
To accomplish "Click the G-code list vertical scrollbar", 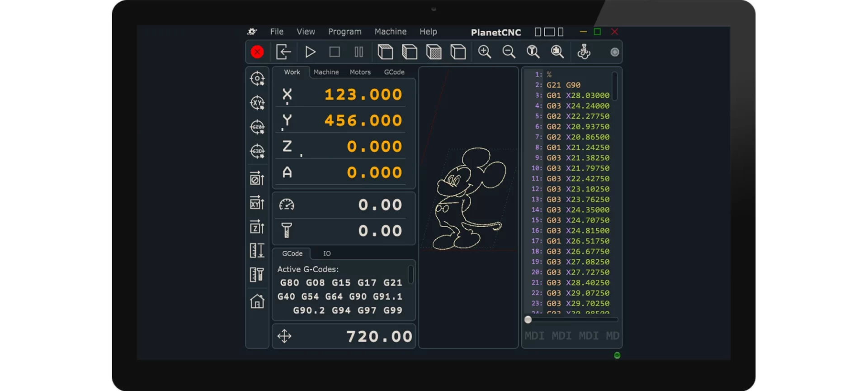I will pyautogui.click(x=614, y=86).
